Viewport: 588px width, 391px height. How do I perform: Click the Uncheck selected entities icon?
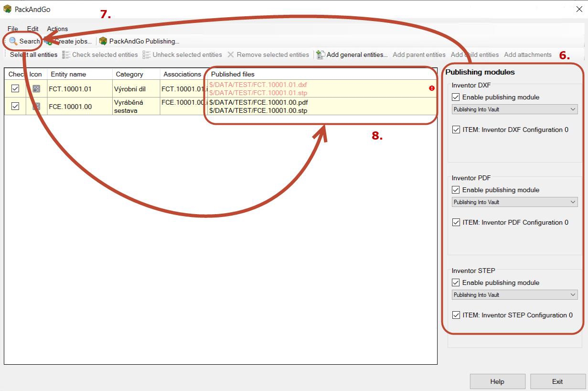click(x=147, y=55)
